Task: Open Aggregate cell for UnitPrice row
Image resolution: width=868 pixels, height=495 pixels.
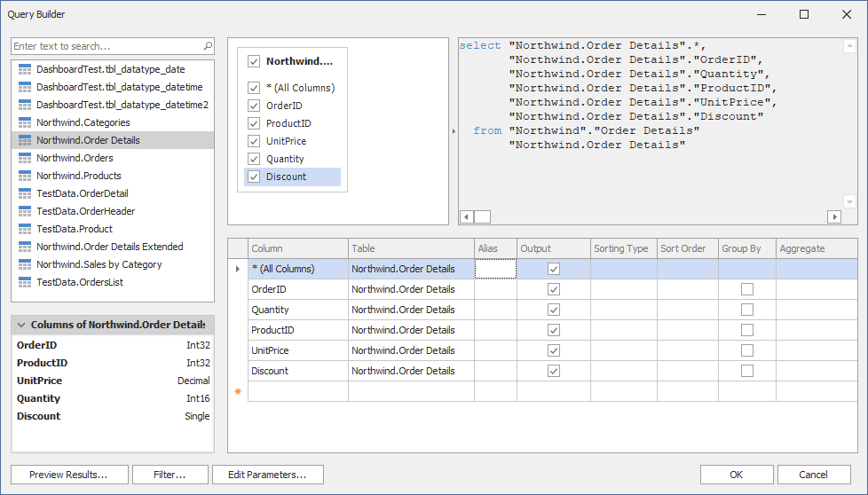Action: [817, 350]
